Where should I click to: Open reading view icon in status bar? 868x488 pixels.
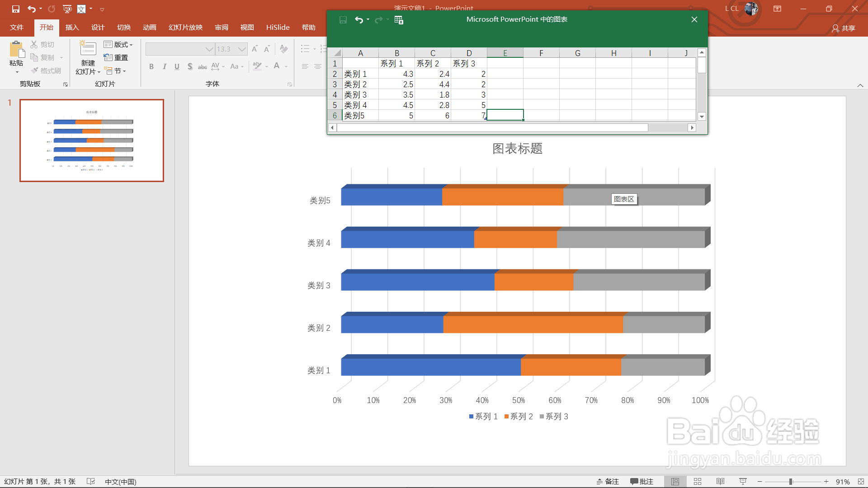[x=720, y=481]
